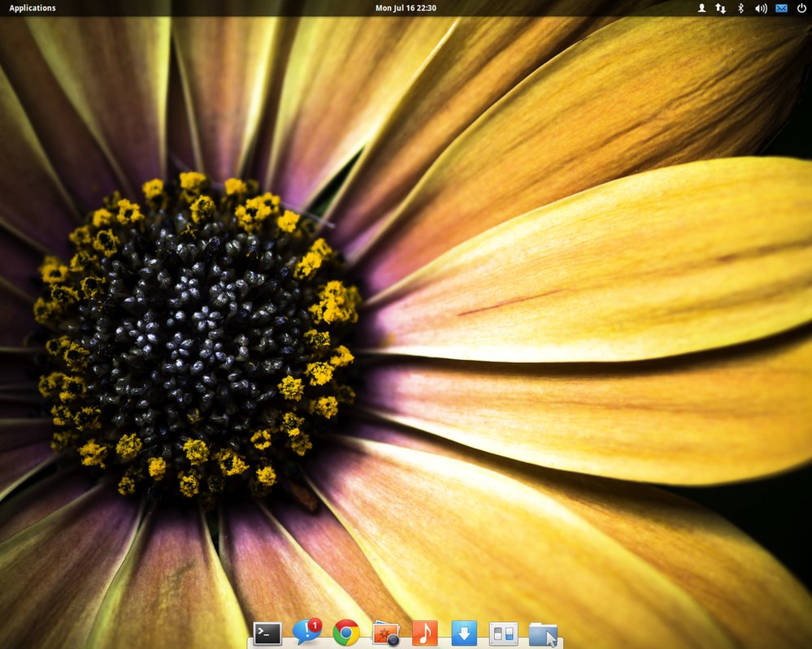812x649 pixels.
Task: Open the power session menu
Action: point(801,8)
